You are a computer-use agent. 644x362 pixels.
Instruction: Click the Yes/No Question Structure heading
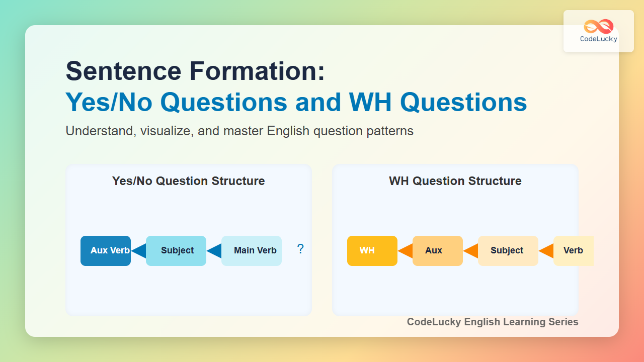[x=189, y=181]
